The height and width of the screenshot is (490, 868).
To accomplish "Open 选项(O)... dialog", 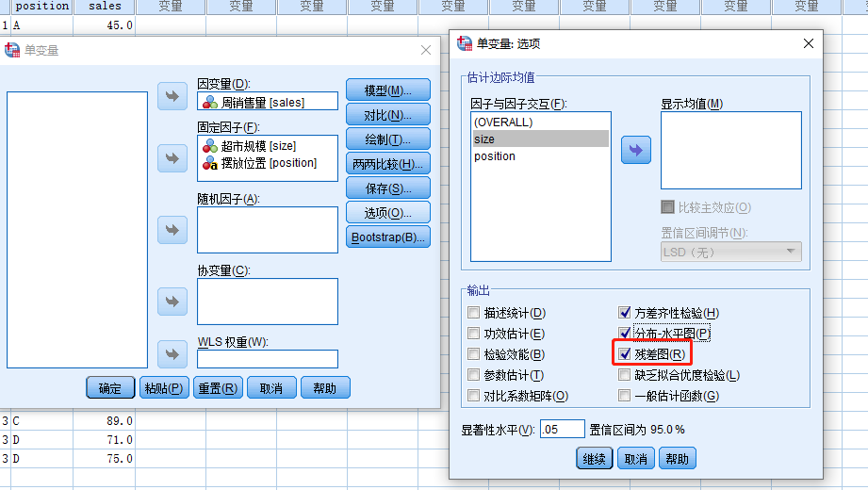I will click(x=388, y=213).
